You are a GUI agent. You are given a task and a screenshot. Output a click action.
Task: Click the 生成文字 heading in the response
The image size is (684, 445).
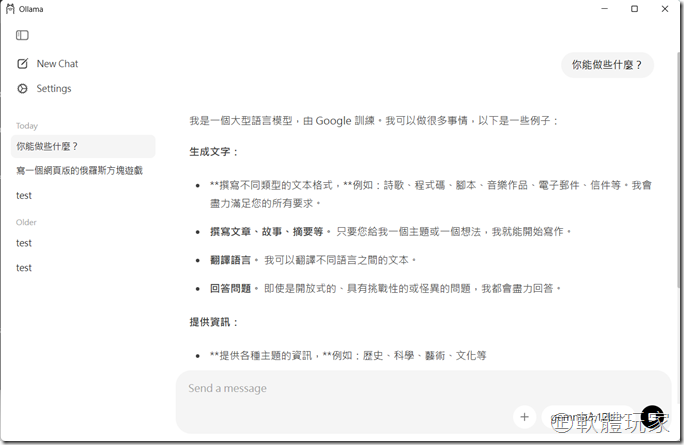(x=214, y=152)
